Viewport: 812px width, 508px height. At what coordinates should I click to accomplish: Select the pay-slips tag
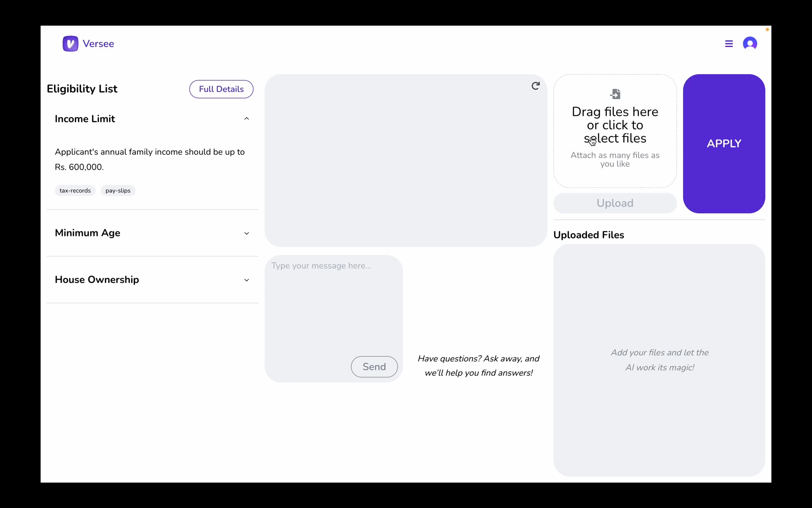pos(118,190)
